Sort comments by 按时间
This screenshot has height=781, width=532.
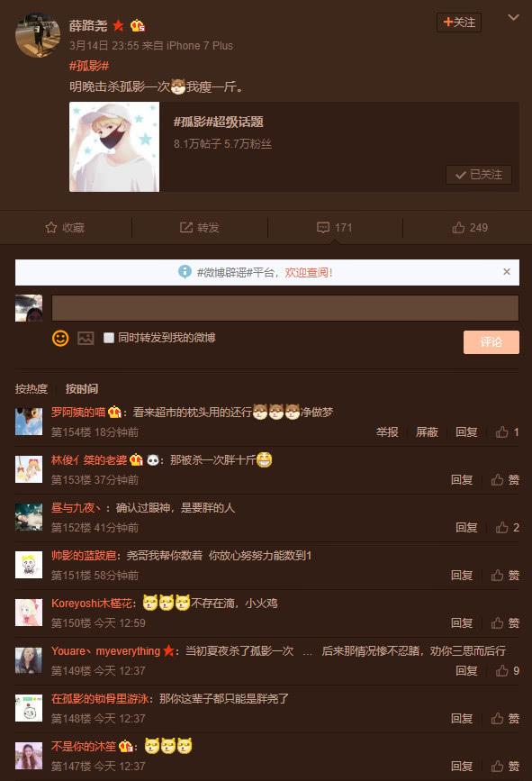tap(82, 389)
